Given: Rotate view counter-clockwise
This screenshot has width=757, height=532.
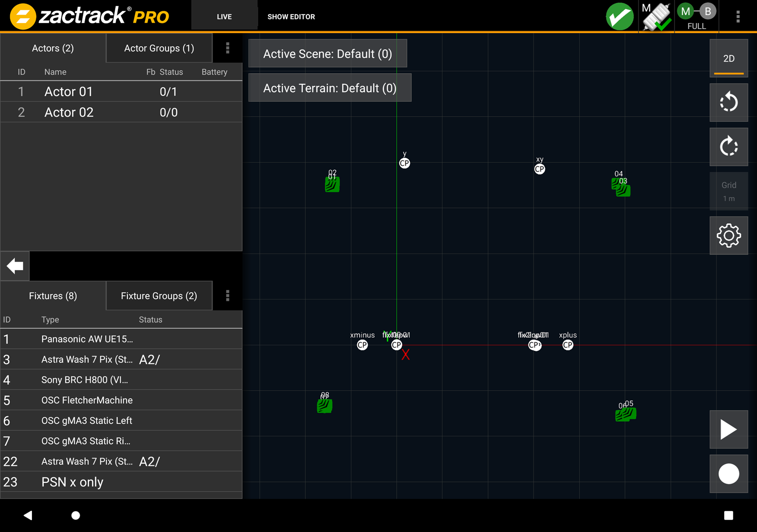Looking at the screenshot, I should 728,102.
